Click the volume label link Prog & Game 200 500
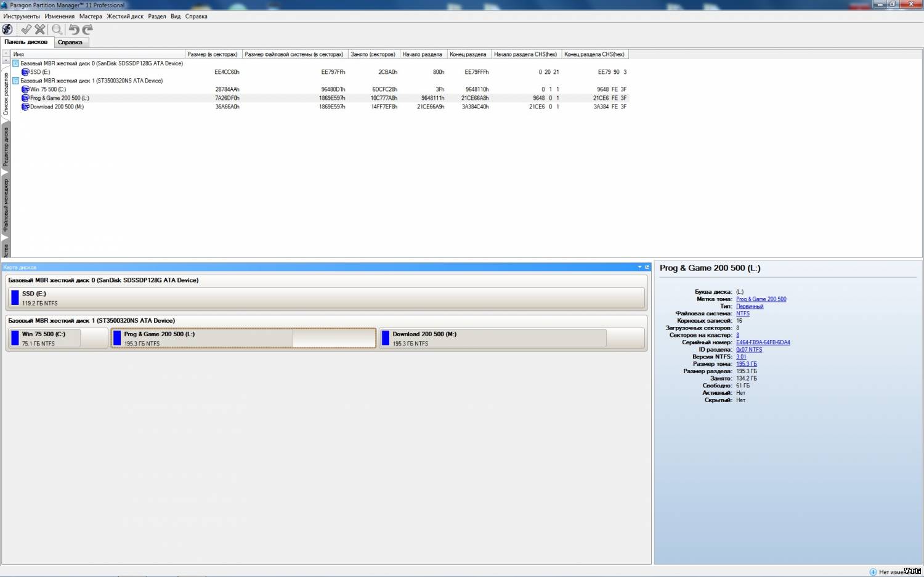 pos(761,299)
